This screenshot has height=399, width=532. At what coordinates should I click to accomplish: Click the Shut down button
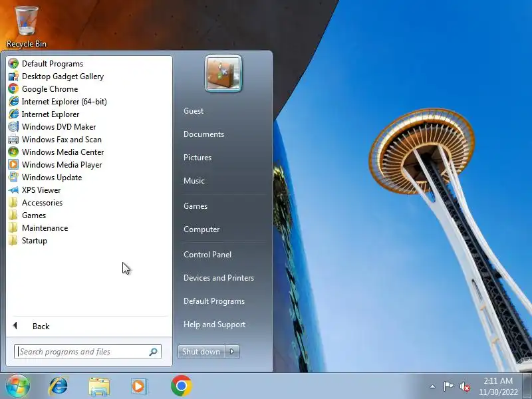[x=201, y=352]
